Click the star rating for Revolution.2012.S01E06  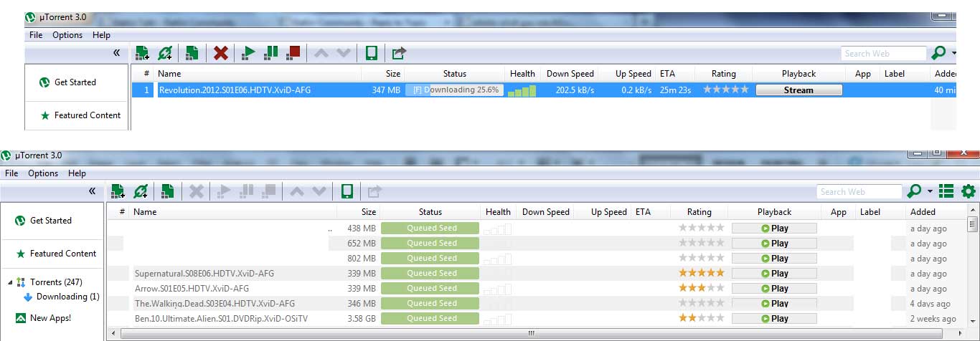725,90
